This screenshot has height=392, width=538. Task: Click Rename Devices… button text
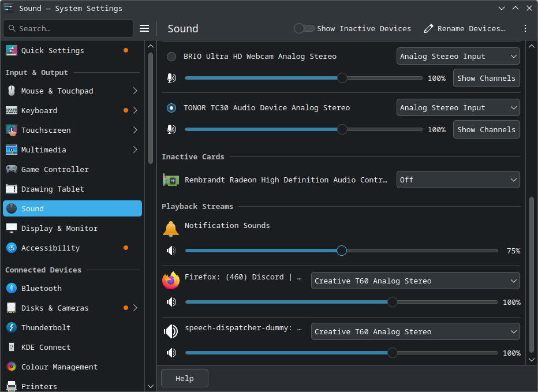(471, 28)
